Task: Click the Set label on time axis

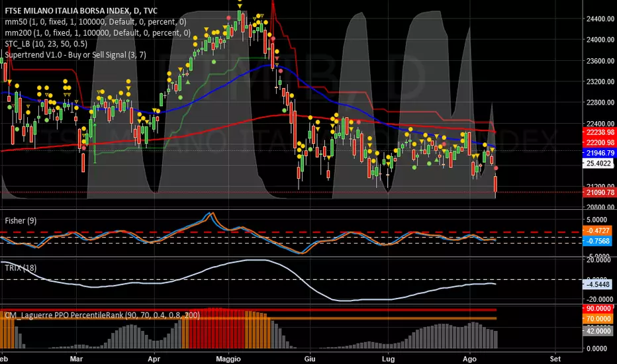Action: [x=555, y=359]
